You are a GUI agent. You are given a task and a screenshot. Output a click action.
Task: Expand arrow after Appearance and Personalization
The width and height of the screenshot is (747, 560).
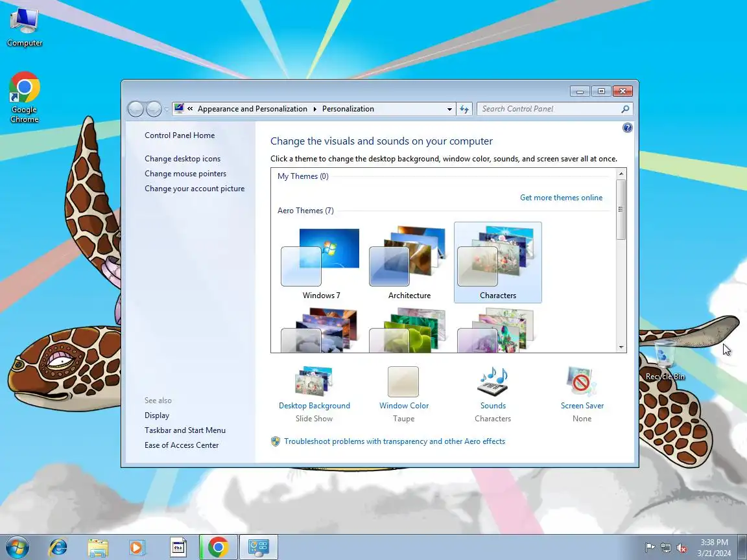point(315,109)
